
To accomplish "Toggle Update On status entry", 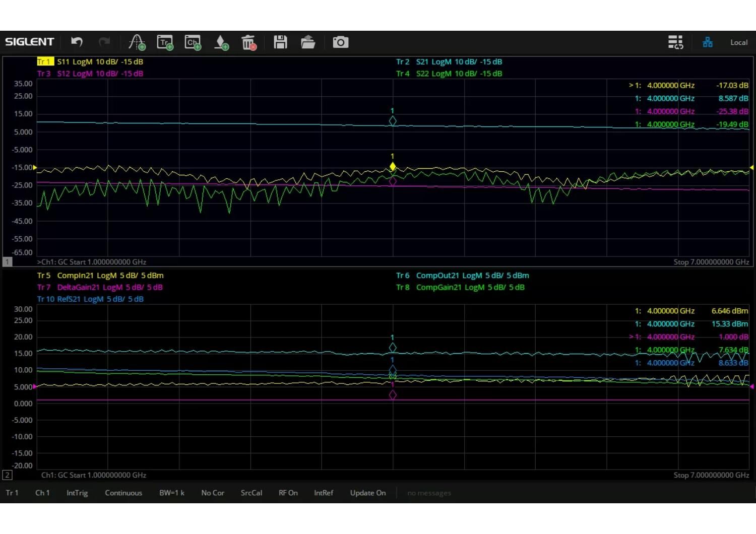I will [x=368, y=493].
